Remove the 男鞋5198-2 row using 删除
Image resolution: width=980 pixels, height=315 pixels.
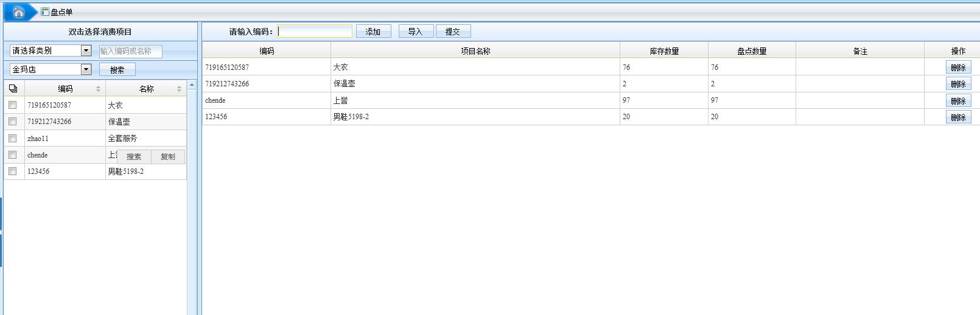(x=958, y=117)
